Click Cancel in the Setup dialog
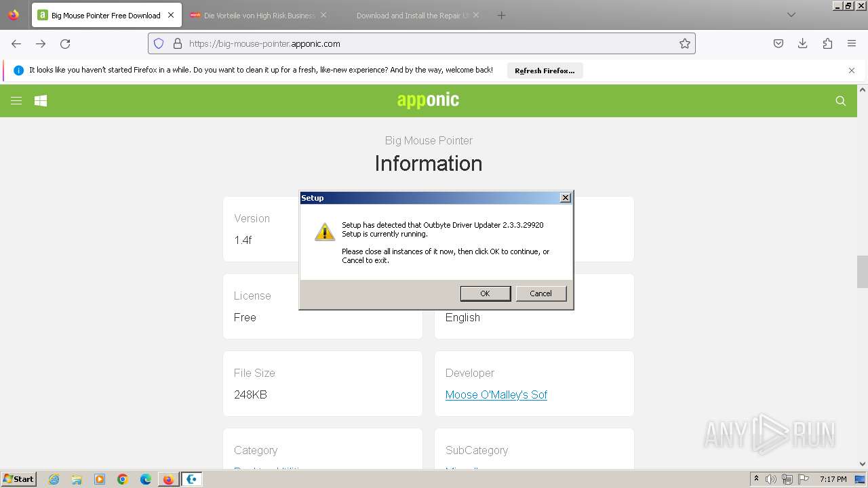Screen dimensions: 868x488 (x=540, y=293)
